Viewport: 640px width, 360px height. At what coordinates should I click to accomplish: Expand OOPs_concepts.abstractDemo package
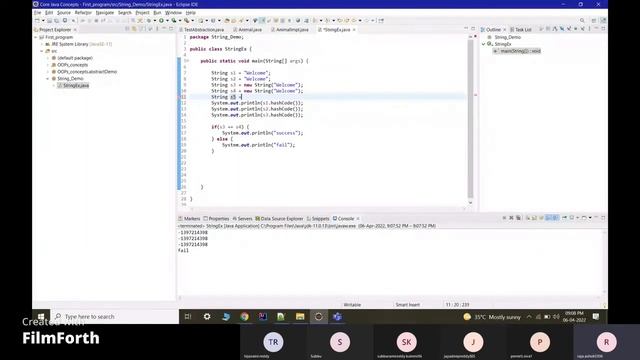(x=48, y=72)
